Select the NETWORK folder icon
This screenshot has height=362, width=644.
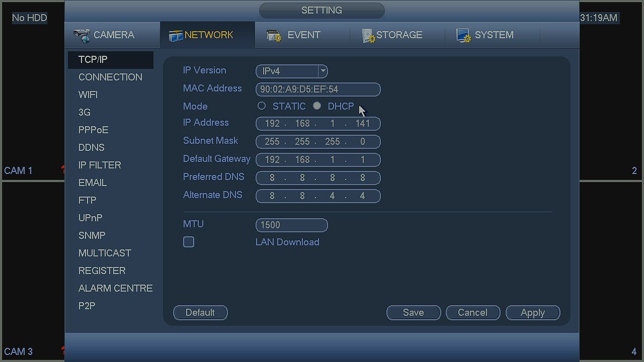(x=176, y=36)
